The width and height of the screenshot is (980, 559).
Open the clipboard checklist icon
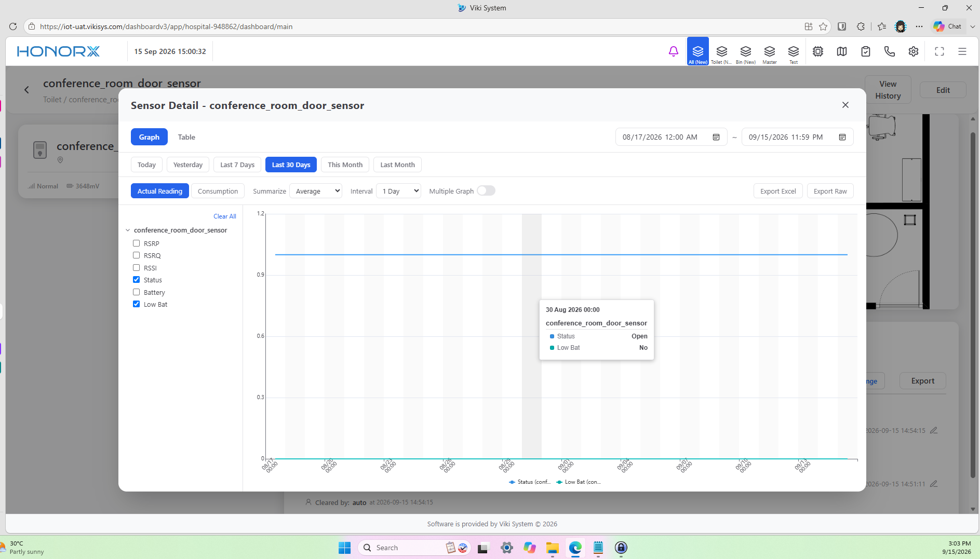click(866, 51)
